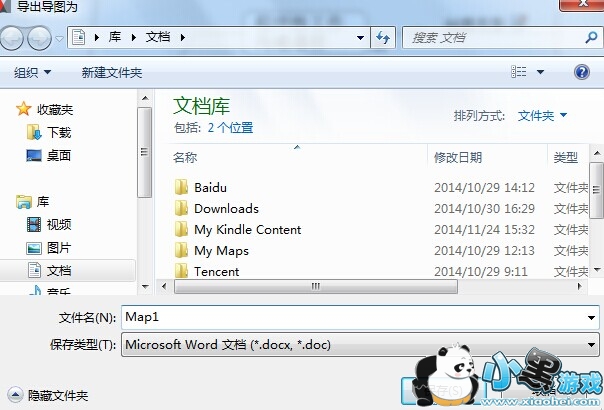The width and height of the screenshot is (604, 410).
Task: Collapse folders with 隐藏文件夹 button
Action: (48, 395)
